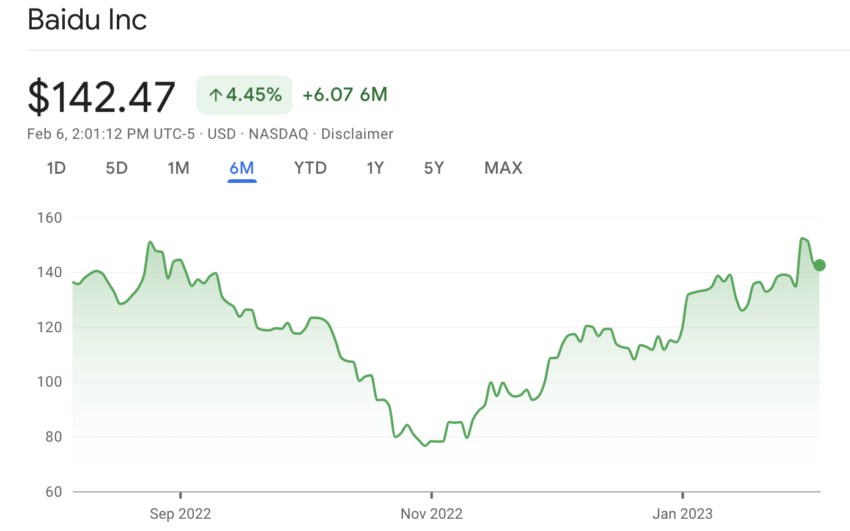This screenshot has width=850, height=531.
Task: Click the Nov 2022 axis label
Action: tap(432, 514)
